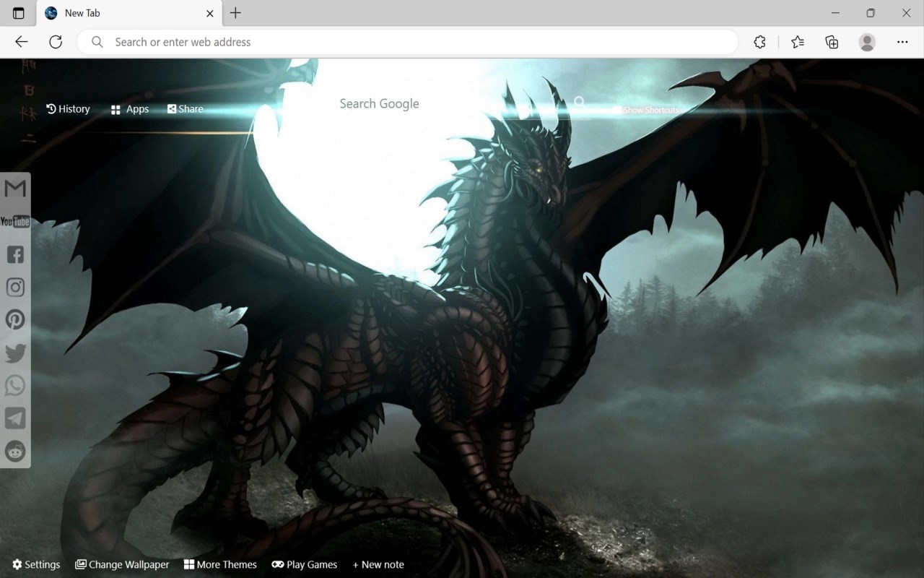Open a new browser tab
Screen dimensions: 924x578
[x=235, y=13]
